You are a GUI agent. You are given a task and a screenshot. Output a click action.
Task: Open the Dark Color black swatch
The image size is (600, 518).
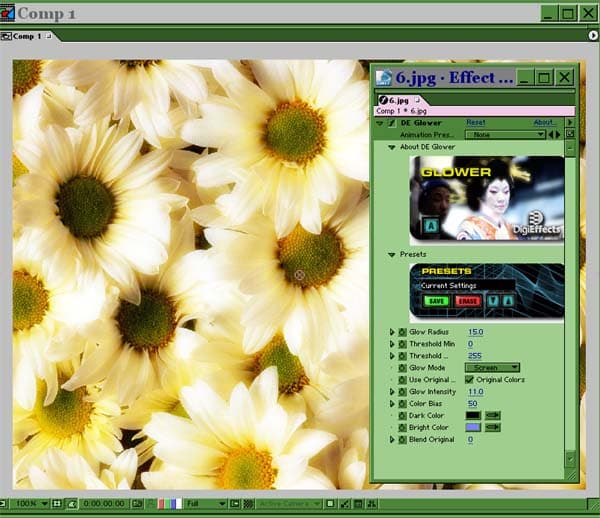[x=473, y=415]
